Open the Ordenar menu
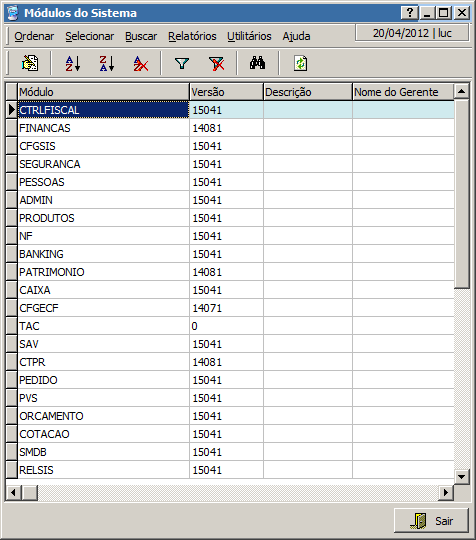Screen dimensions: 476x540 click(x=34, y=36)
